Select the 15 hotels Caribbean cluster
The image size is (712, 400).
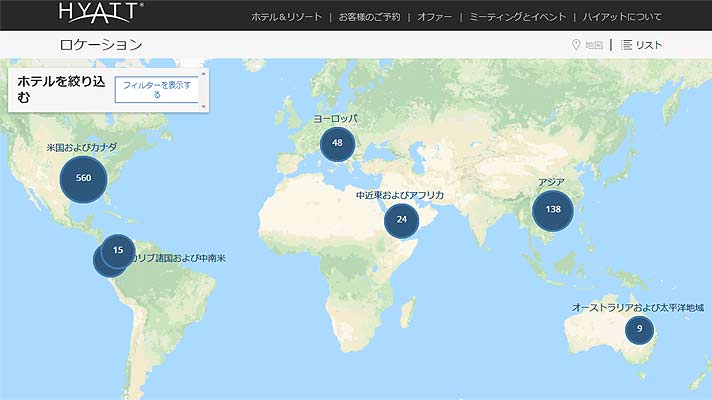(x=118, y=251)
